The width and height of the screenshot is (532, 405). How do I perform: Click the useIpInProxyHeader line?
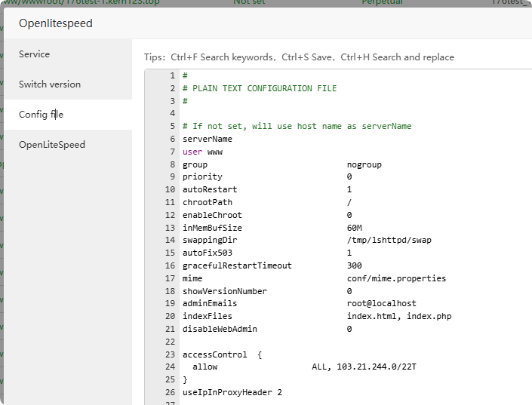pyautogui.click(x=232, y=392)
